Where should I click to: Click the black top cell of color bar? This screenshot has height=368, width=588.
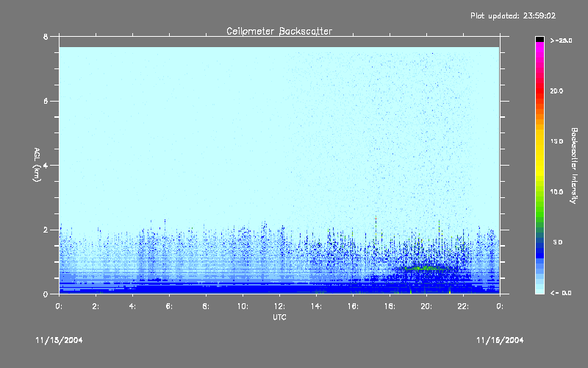click(539, 39)
